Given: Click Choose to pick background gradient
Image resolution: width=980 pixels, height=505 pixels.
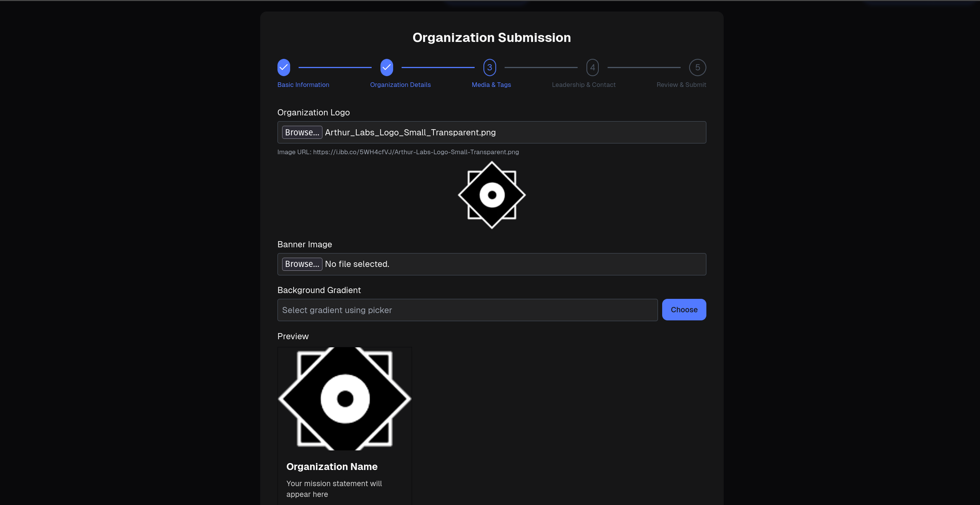Looking at the screenshot, I should pos(684,310).
